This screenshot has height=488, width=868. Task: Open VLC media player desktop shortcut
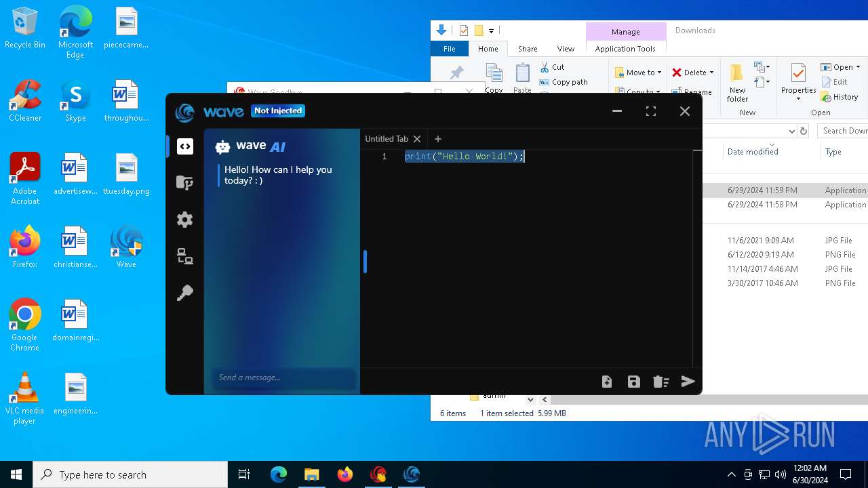[x=25, y=398]
